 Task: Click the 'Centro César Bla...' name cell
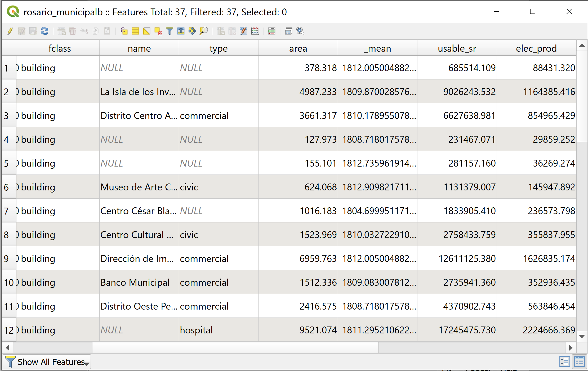[x=139, y=211]
